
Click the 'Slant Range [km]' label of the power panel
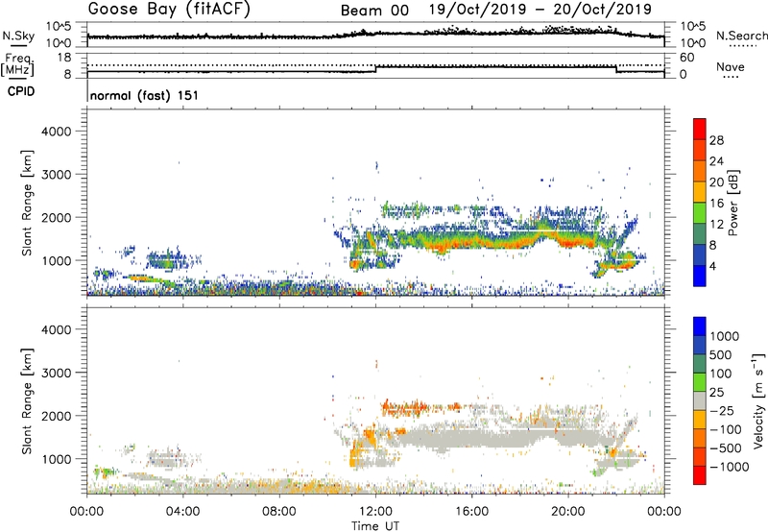click(27, 203)
